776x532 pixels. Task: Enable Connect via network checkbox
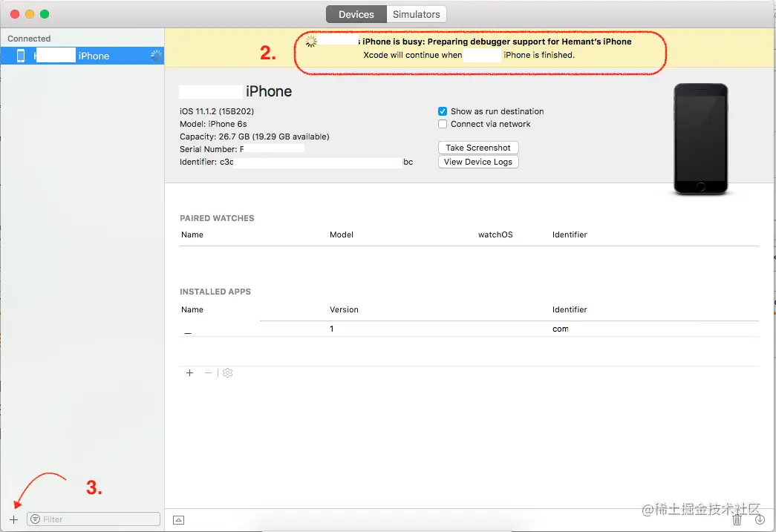click(x=443, y=124)
